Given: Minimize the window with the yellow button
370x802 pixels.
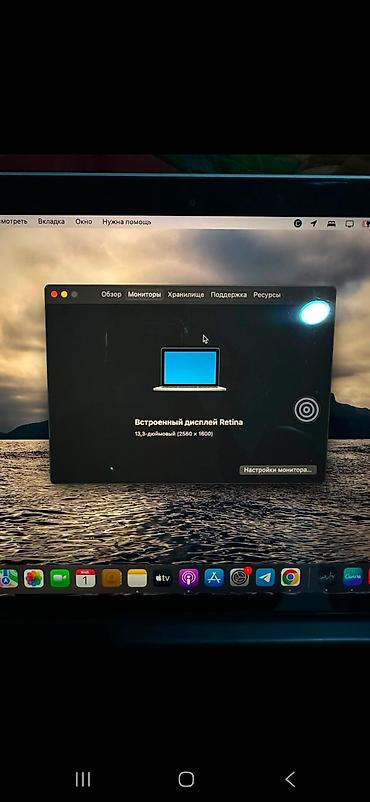Looking at the screenshot, I should click(64, 294).
